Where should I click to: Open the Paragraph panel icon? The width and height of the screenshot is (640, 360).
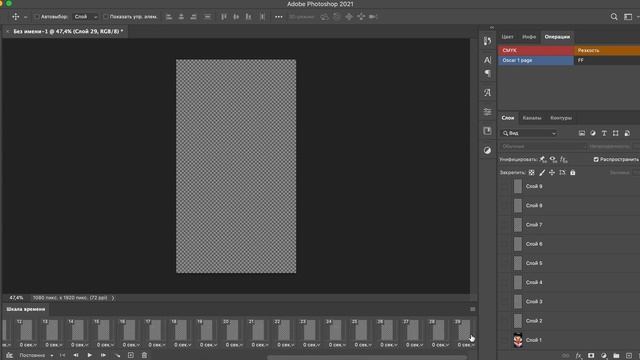(x=487, y=74)
